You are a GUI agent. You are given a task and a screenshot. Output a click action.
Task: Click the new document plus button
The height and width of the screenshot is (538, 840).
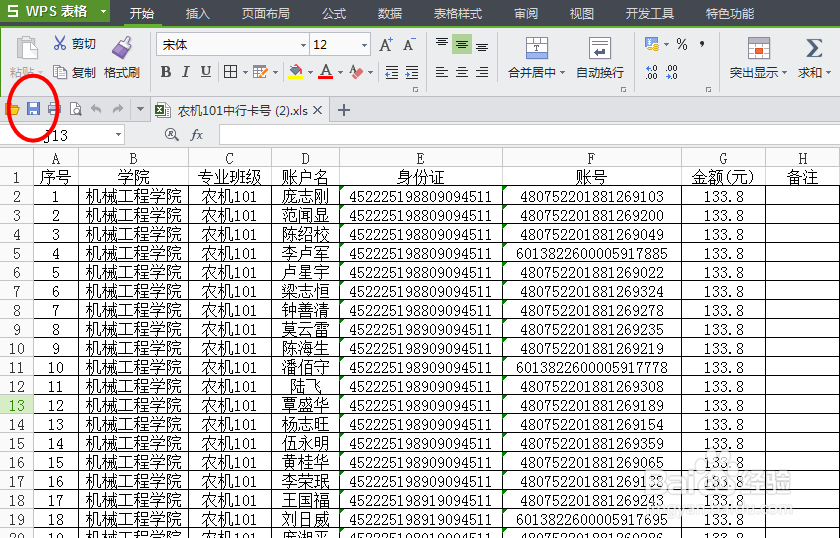(x=344, y=110)
